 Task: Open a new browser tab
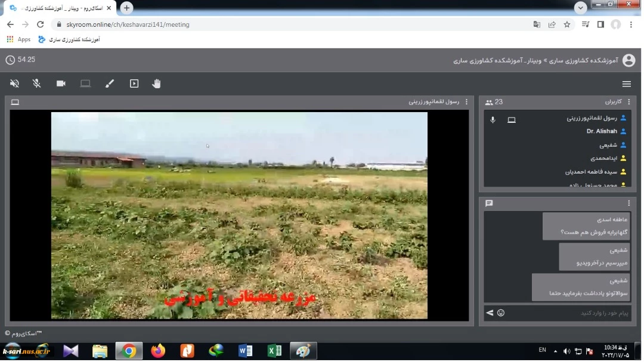(x=126, y=8)
